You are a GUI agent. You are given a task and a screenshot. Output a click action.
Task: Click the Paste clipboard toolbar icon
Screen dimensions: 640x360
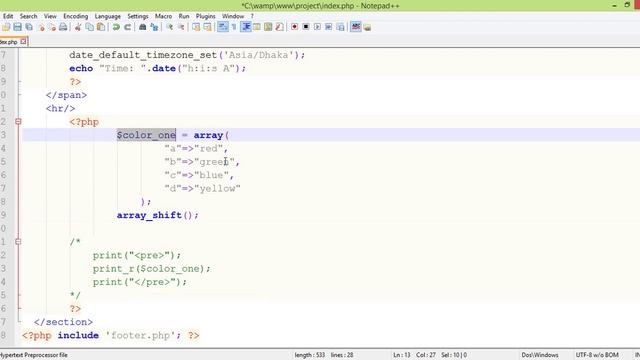[x=100, y=27]
